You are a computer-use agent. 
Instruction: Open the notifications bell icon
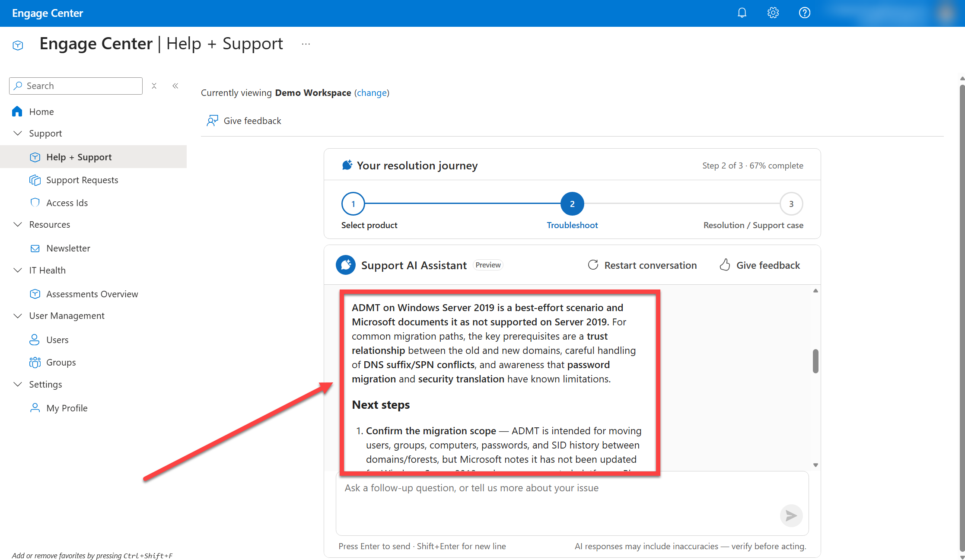coord(742,13)
